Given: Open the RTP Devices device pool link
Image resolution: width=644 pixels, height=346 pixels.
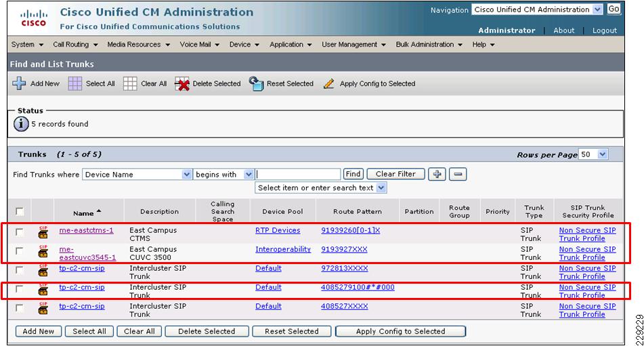Looking at the screenshot, I should click(278, 230).
